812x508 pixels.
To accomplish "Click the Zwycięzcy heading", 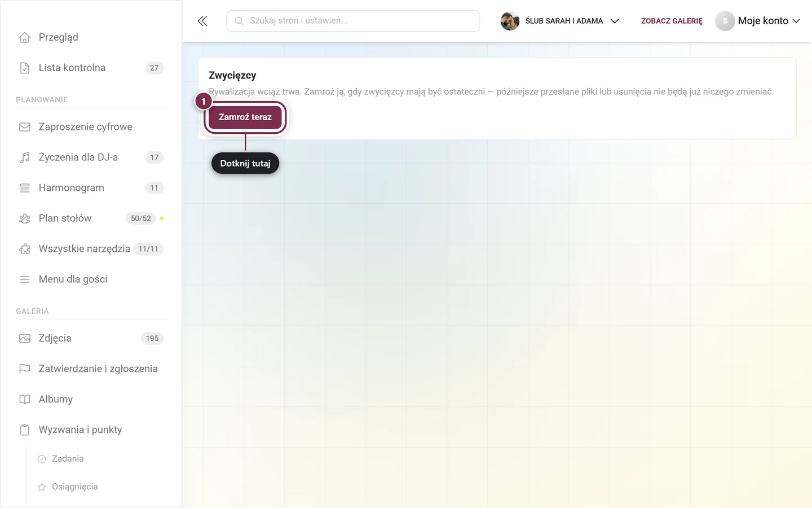I will tap(232, 76).
